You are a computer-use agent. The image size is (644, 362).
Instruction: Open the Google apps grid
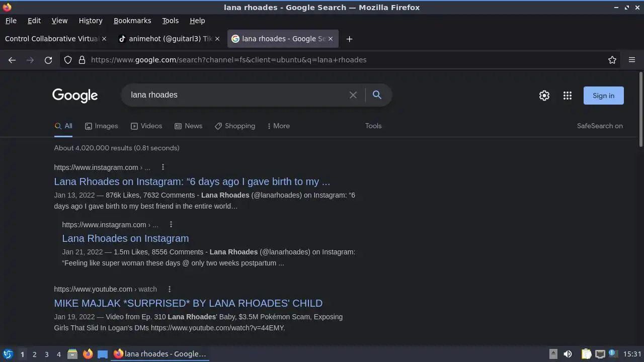coord(568,96)
